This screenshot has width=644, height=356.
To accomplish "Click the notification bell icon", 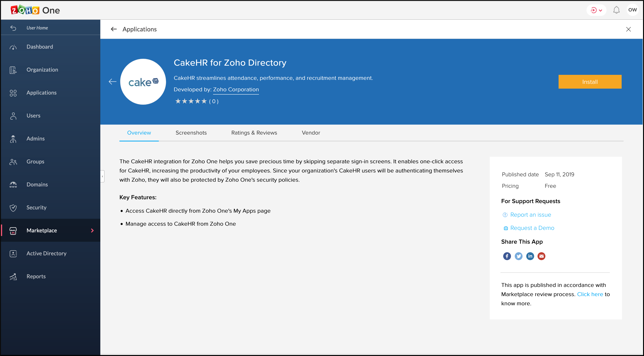I will click(616, 10).
